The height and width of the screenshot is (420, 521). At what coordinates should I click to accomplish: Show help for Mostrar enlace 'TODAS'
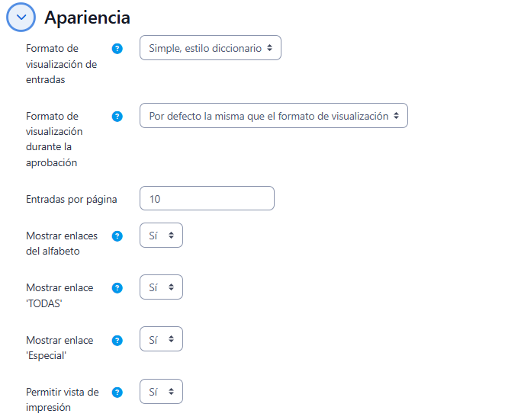pyautogui.click(x=117, y=288)
